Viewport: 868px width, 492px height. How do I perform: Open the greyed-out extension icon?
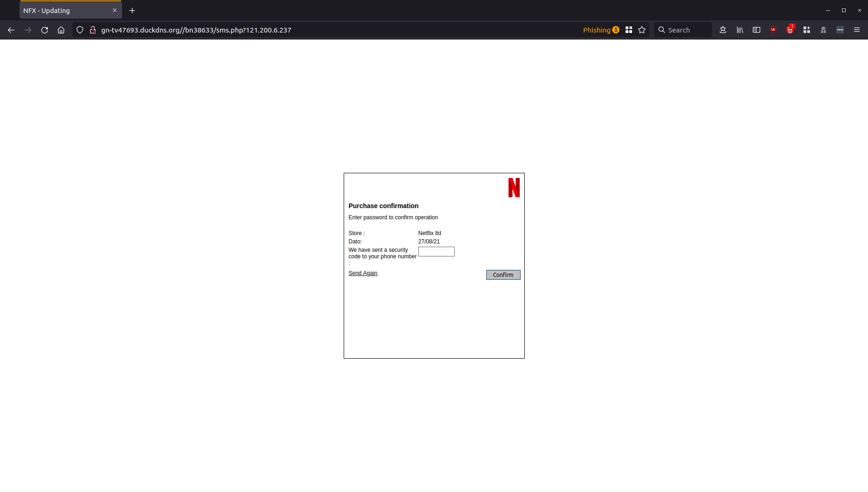tap(823, 30)
